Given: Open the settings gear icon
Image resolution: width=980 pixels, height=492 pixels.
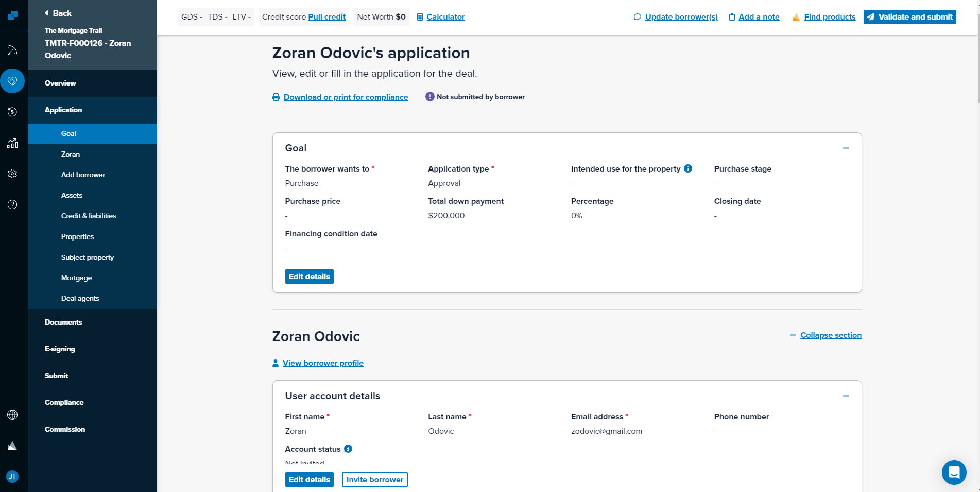Looking at the screenshot, I should pyautogui.click(x=12, y=174).
